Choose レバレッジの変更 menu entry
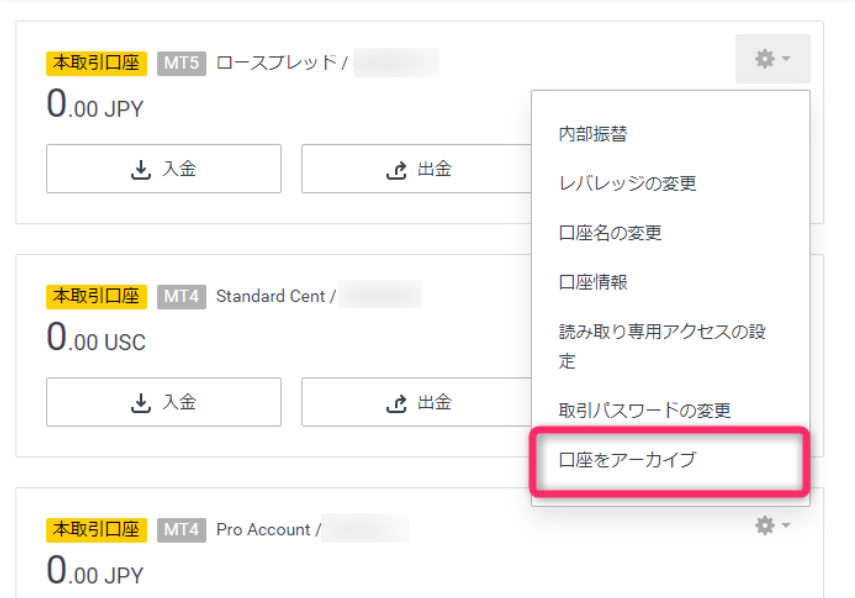This screenshot has width=855, height=598. tap(627, 184)
